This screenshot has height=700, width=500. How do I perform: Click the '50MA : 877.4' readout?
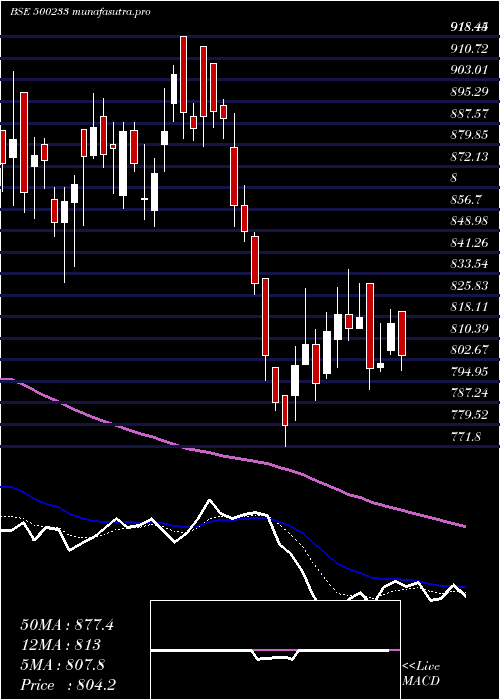point(67,625)
